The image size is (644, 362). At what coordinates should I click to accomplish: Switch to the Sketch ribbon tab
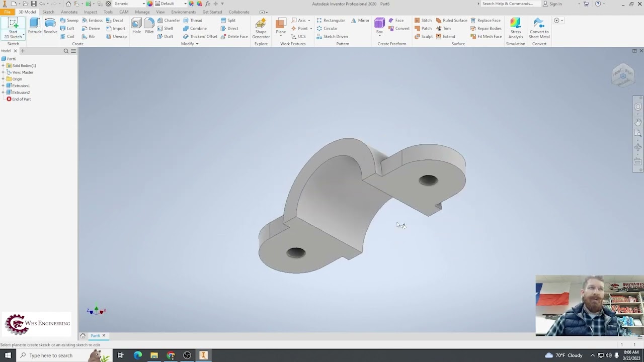click(48, 12)
